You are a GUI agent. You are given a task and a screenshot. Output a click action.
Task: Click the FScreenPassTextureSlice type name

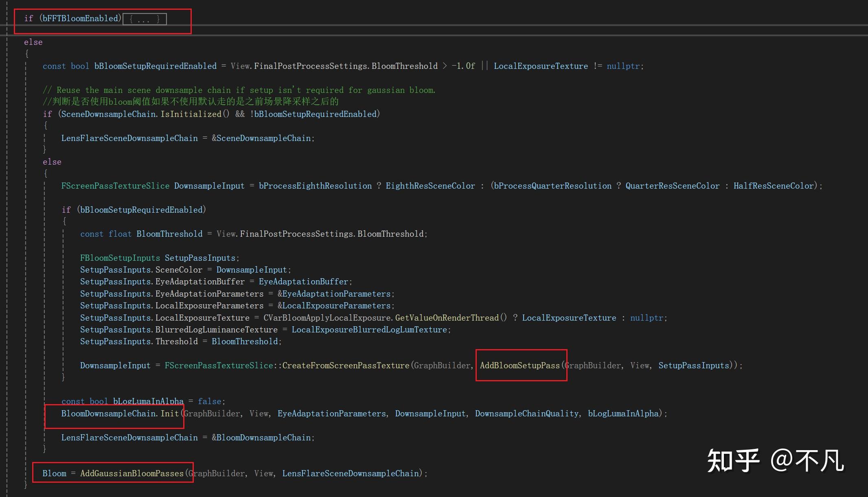click(x=115, y=186)
